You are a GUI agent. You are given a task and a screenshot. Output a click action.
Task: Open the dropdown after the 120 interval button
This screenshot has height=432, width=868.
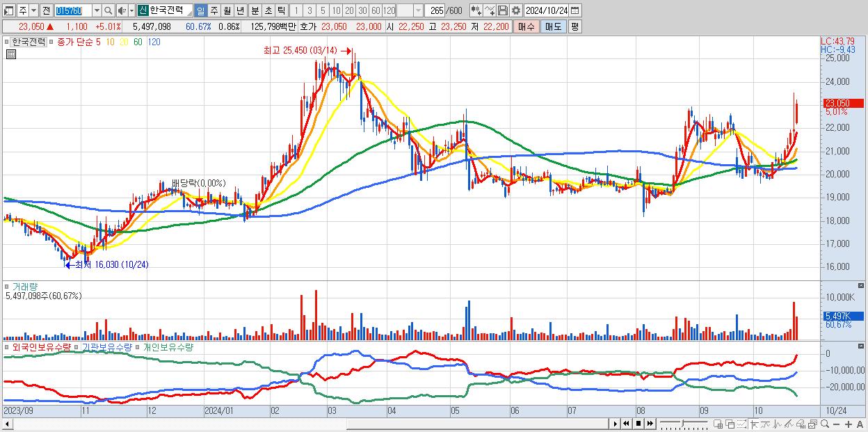click(418, 10)
